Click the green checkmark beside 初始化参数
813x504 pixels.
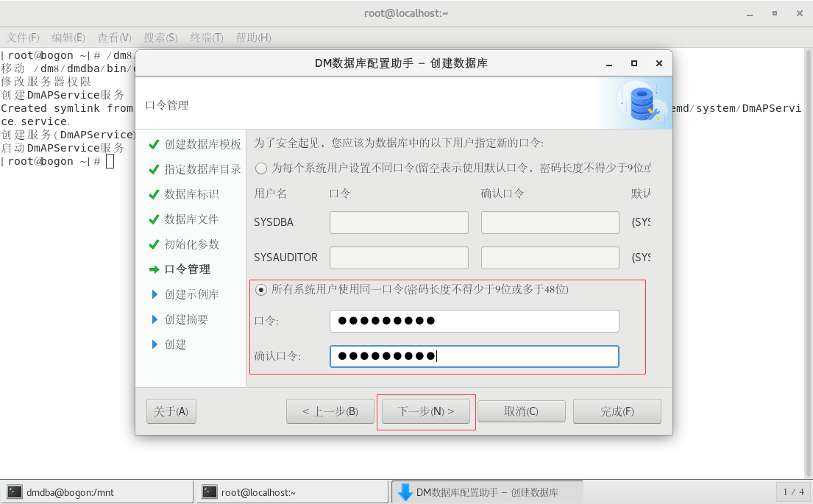click(154, 244)
